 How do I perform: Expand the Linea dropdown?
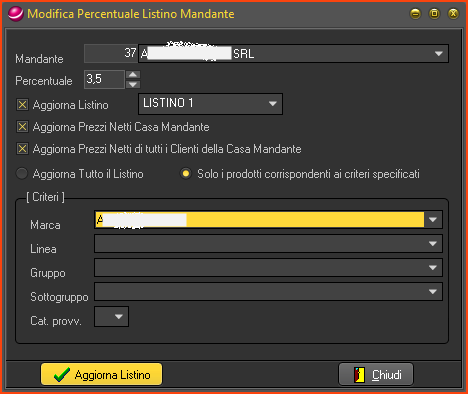click(x=433, y=244)
